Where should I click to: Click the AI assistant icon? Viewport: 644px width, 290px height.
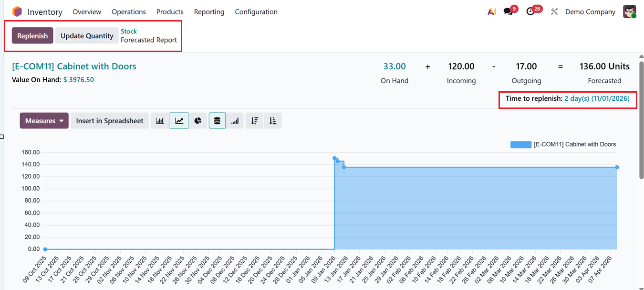coord(492,11)
